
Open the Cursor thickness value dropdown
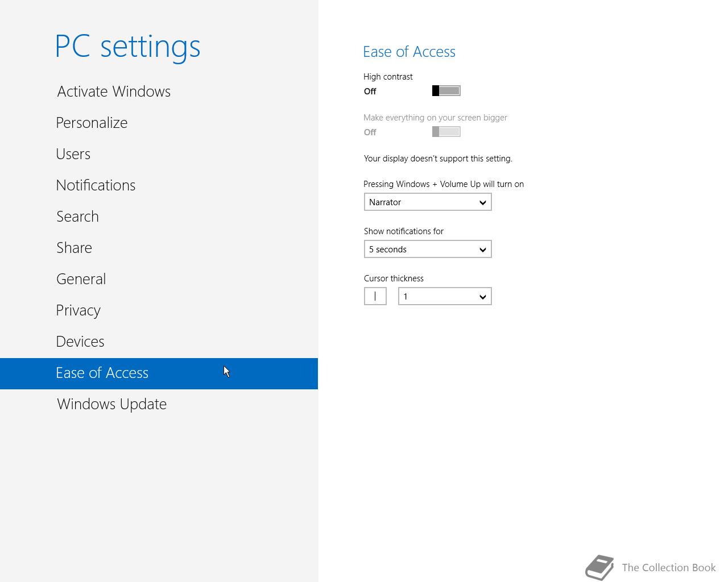coord(445,297)
